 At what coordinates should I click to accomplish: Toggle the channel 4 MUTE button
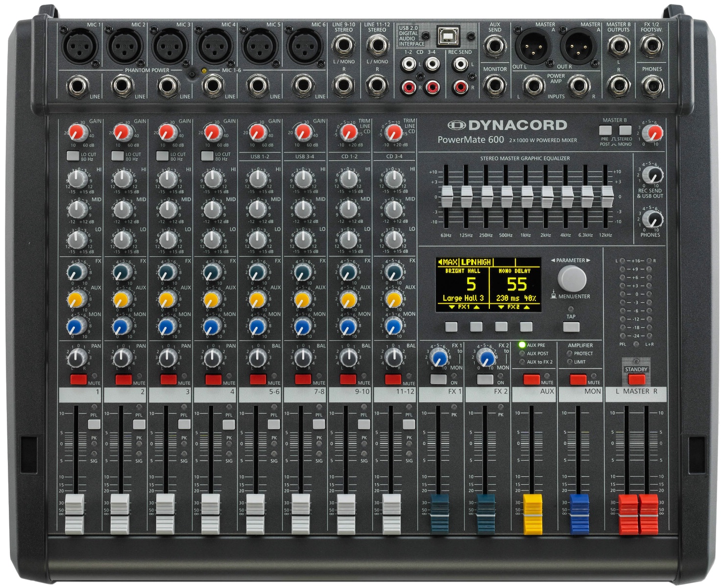(x=213, y=379)
